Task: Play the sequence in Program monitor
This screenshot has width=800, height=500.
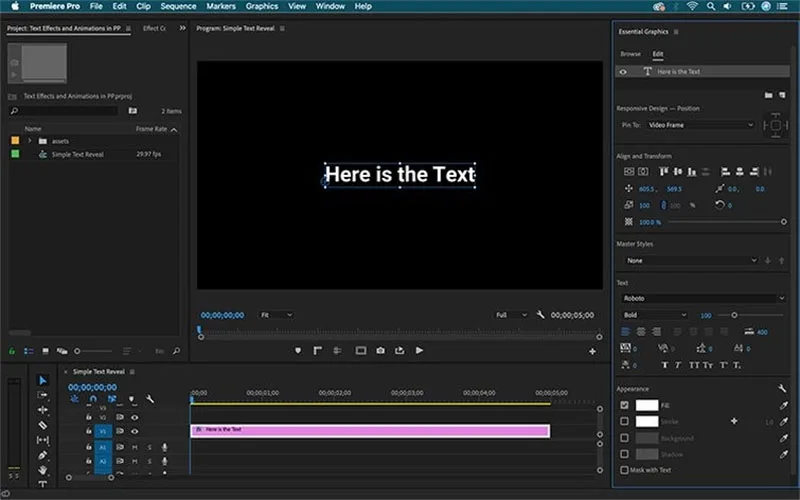Action: (419, 351)
